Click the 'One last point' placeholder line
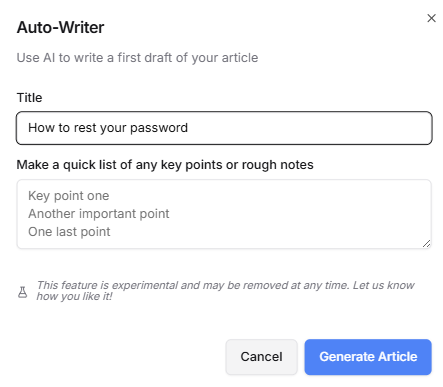 coord(69,232)
